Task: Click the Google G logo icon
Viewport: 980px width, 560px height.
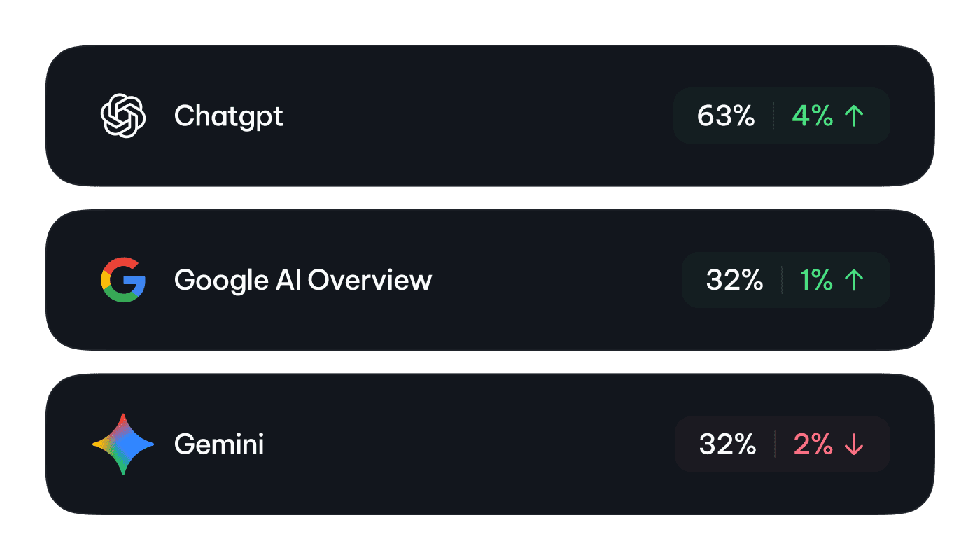Action: coord(123,280)
